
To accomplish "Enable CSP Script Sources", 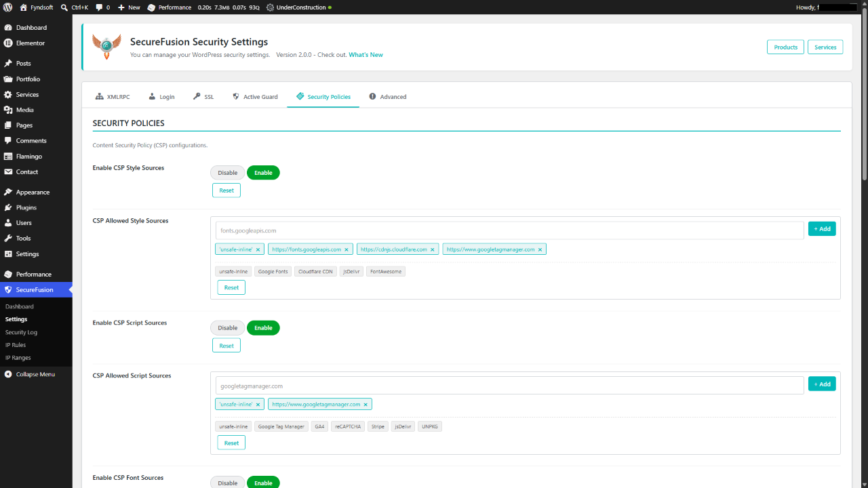I will pos(263,328).
